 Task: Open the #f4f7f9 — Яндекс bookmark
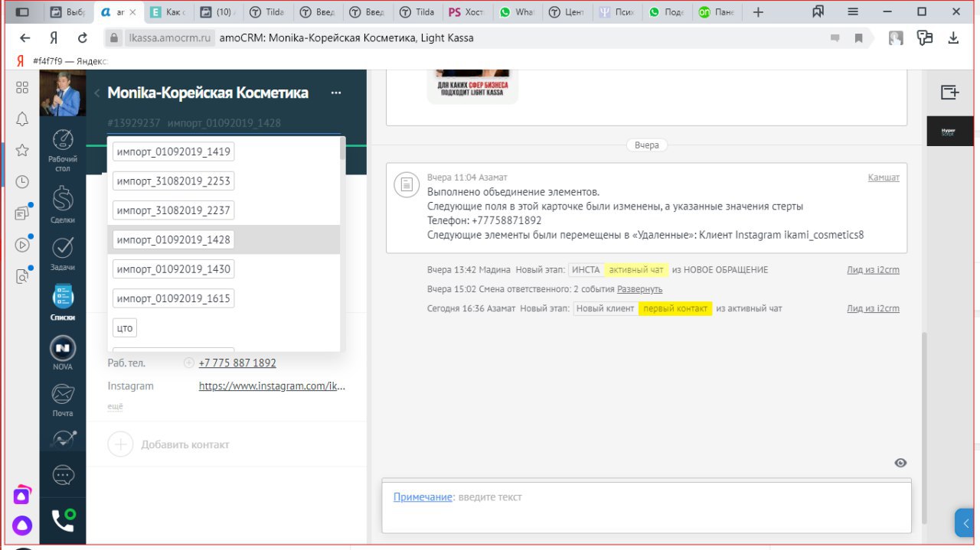point(62,60)
